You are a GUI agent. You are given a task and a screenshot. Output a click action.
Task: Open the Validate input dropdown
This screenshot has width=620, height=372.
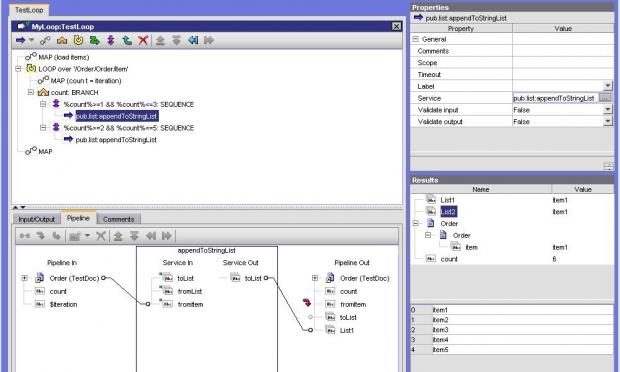pyautogui.click(x=608, y=110)
